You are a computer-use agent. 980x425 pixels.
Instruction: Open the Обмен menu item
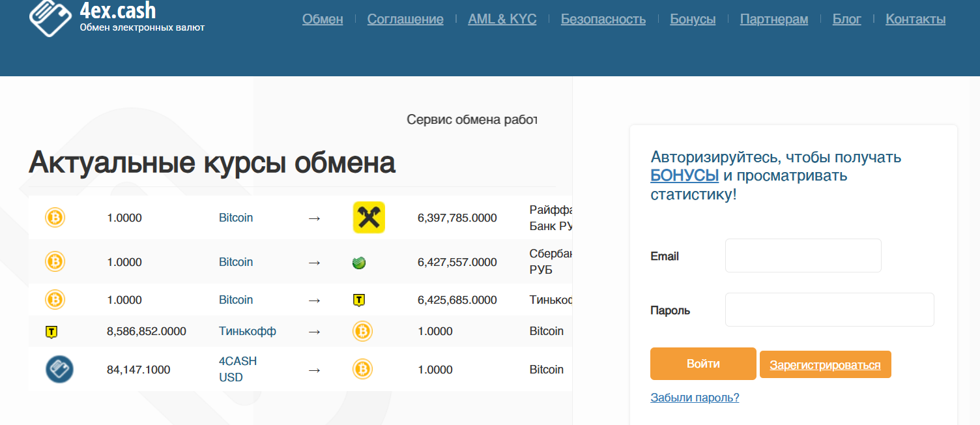pos(323,19)
